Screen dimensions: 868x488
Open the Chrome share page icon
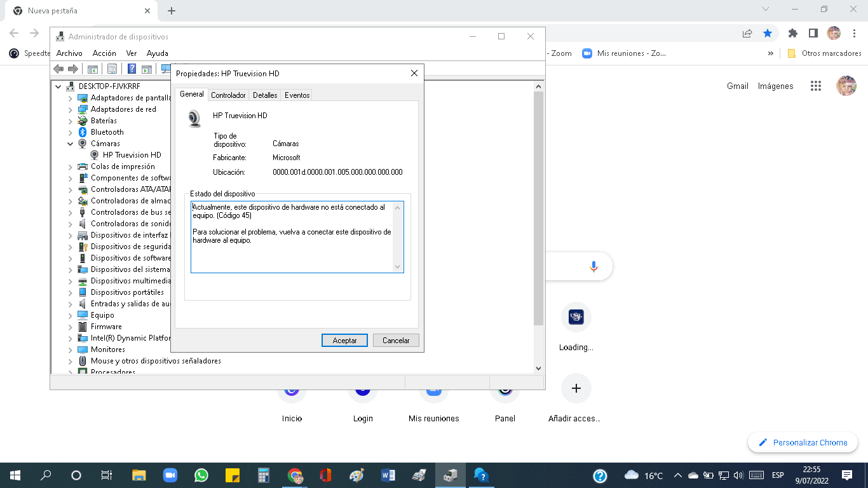[x=747, y=33]
